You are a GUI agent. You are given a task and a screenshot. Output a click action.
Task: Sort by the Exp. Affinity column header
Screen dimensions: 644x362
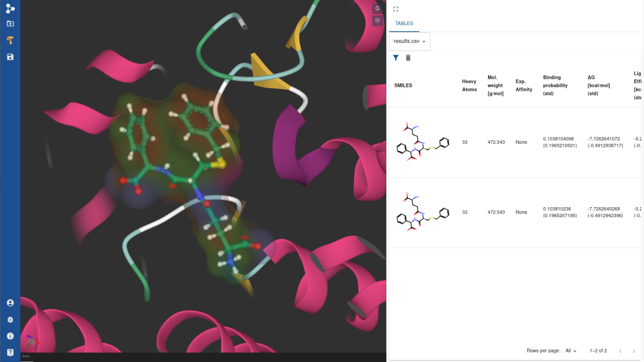coord(524,85)
